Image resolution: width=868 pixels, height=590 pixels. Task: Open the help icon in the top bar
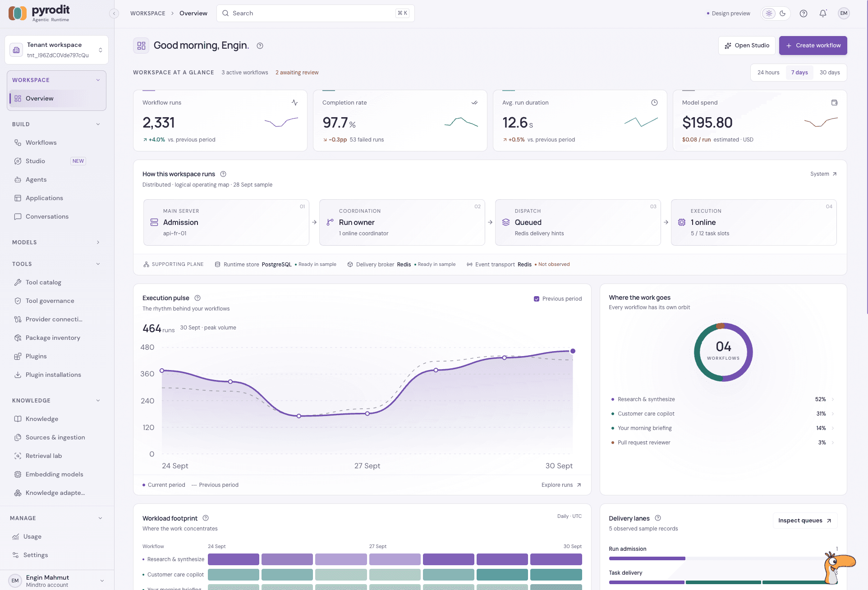(803, 14)
